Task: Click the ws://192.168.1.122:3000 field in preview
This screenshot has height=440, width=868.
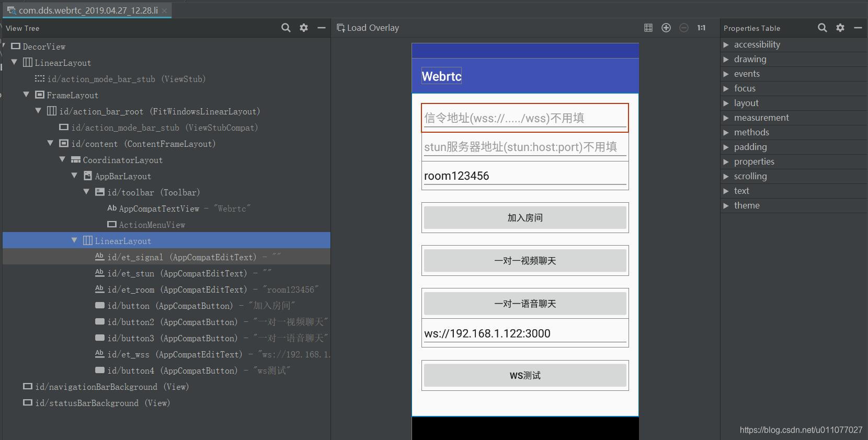Action: pos(525,333)
